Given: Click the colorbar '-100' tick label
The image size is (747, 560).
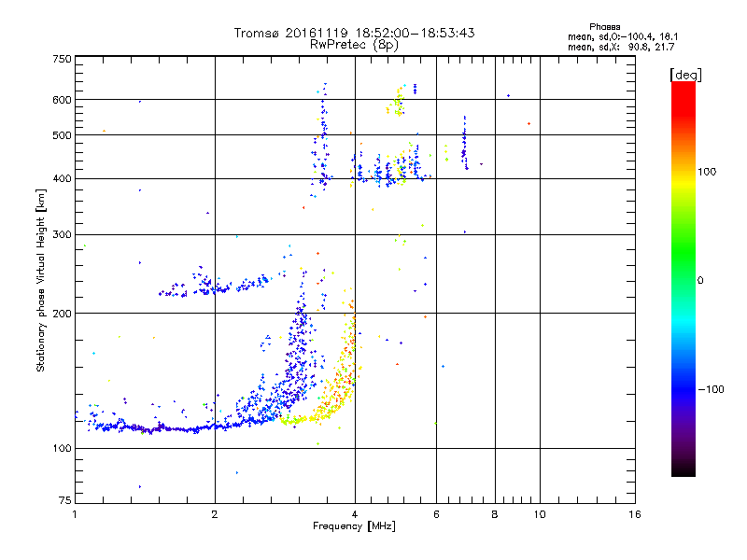Looking at the screenshot, I should pyautogui.click(x=711, y=389).
